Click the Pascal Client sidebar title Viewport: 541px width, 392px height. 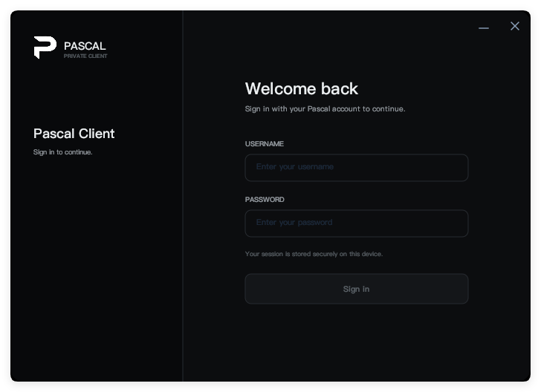click(74, 134)
